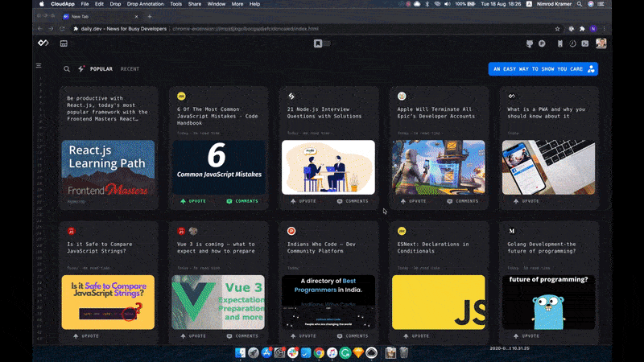This screenshot has width=644, height=362.
Task: Click source icon on Apple Epic card
Action: click(x=402, y=96)
